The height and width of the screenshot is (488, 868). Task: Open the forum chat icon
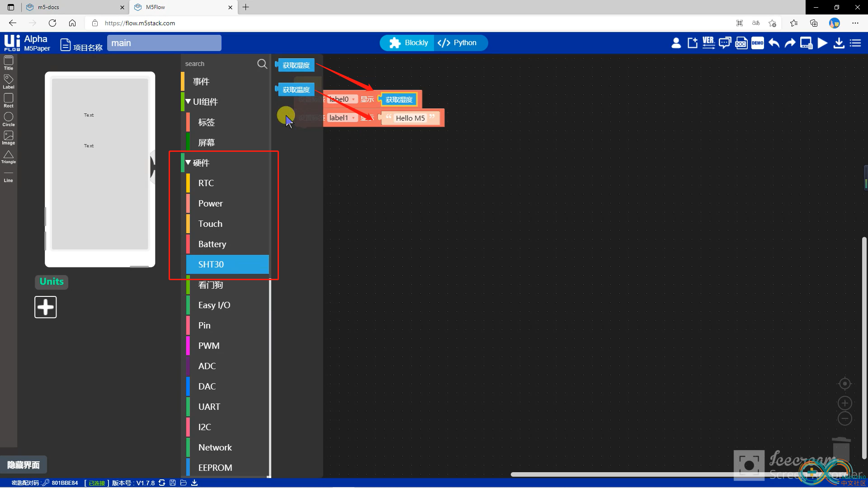click(x=725, y=43)
